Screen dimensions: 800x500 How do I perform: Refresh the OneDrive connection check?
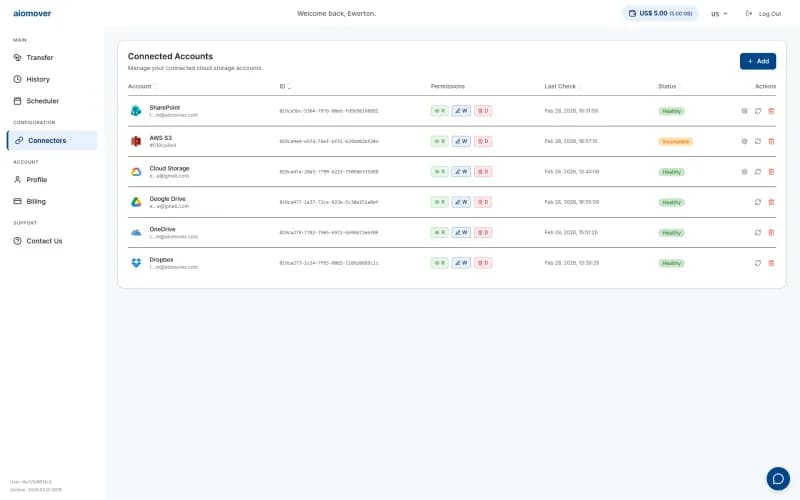pyautogui.click(x=758, y=233)
